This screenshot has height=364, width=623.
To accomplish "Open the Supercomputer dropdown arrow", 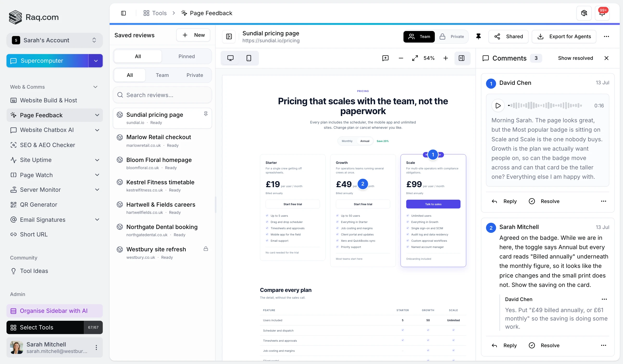I will 96,61.
